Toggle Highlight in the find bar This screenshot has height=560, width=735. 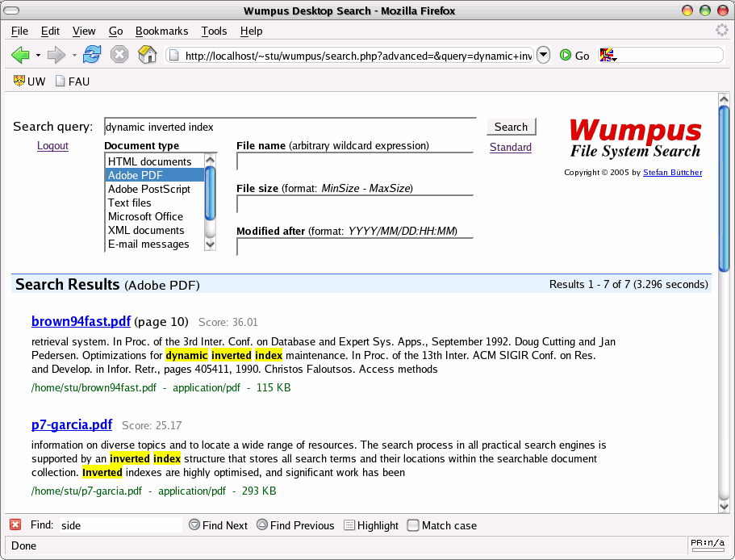pos(349,525)
